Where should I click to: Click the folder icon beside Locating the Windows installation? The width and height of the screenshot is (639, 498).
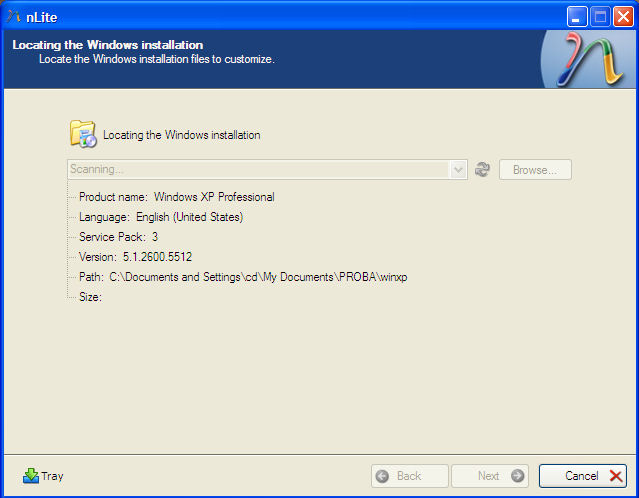[x=83, y=134]
